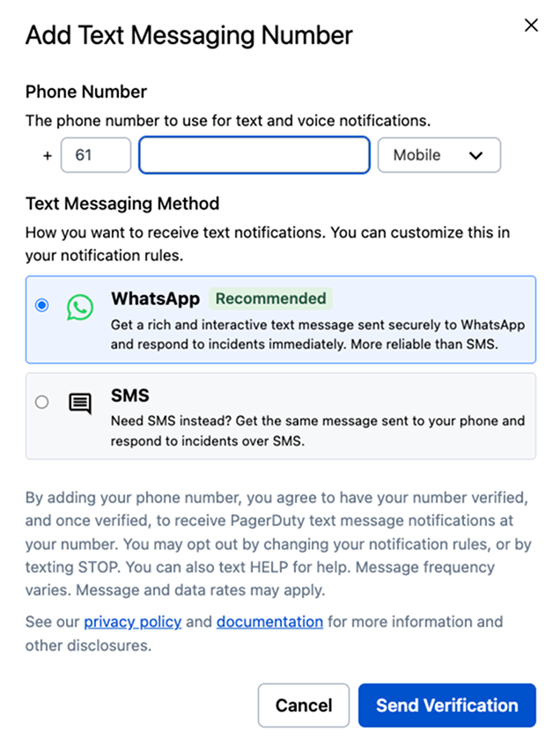Select the SMS option card
This screenshot has height=738, width=560.
tap(280, 414)
